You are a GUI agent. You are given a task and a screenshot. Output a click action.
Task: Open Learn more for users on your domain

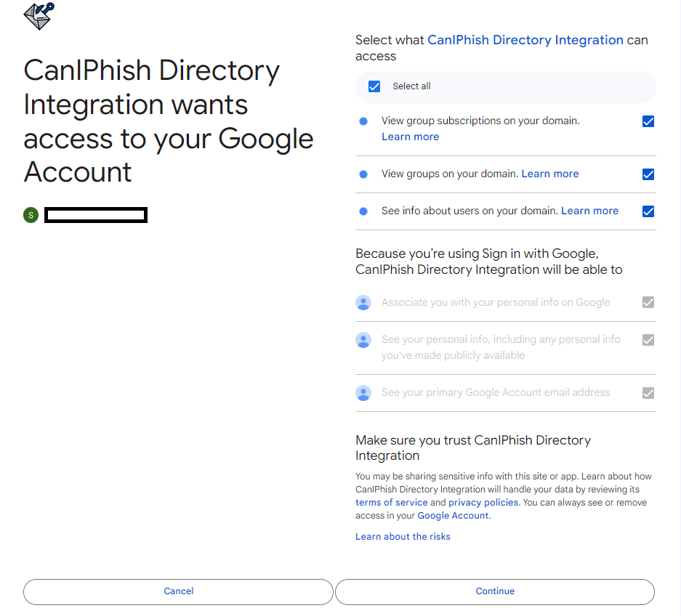point(589,211)
